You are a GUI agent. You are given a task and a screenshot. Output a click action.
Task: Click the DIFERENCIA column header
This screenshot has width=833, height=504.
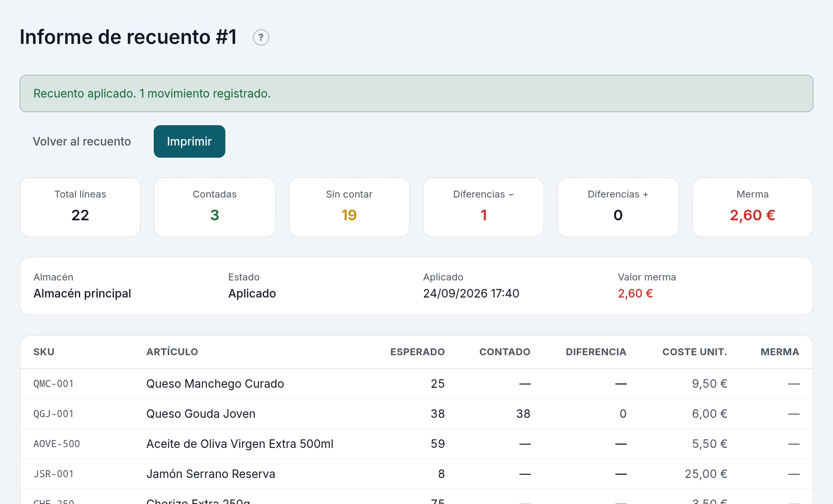[x=596, y=352]
